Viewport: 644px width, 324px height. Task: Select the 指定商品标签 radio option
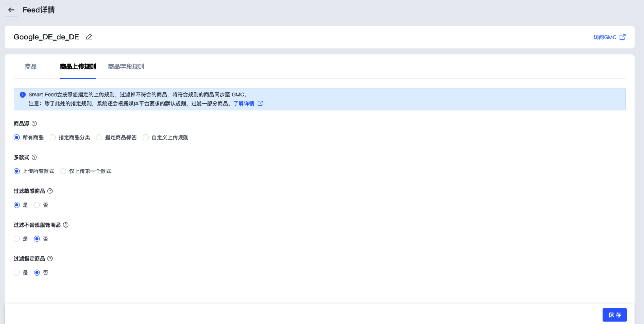click(99, 137)
